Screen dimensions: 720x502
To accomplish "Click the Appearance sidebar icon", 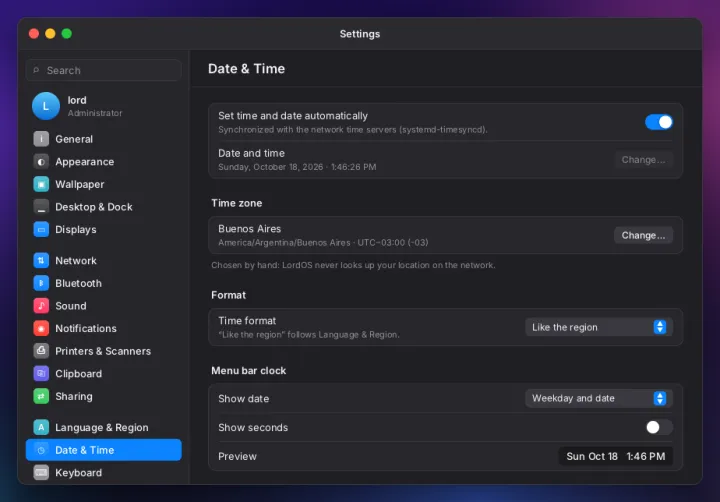I will [41, 162].
